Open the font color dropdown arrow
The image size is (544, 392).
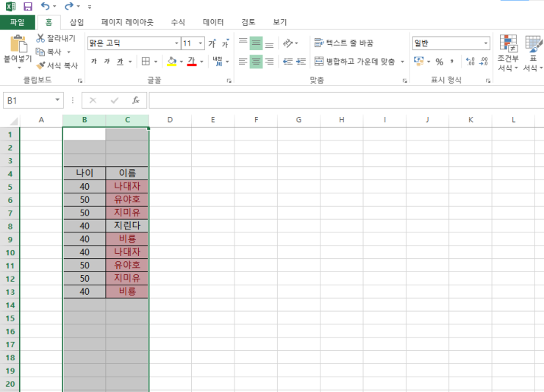point(201,62)
